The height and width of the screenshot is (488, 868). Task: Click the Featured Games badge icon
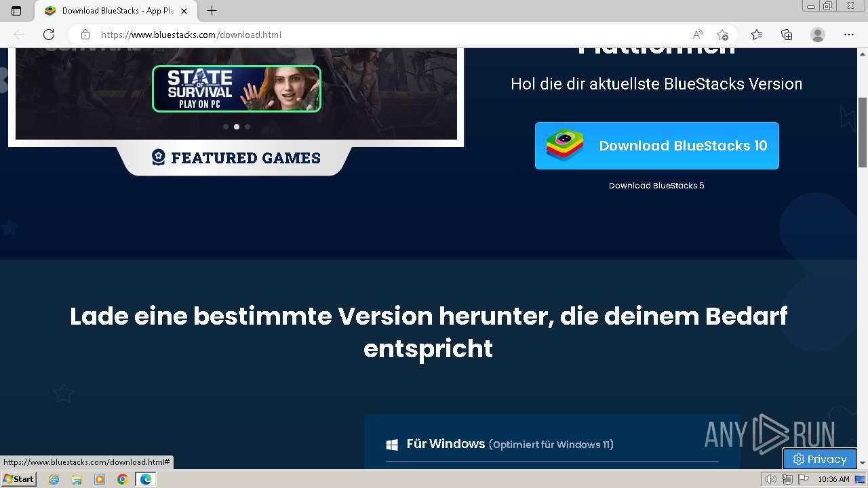click(x=158, y=157)
